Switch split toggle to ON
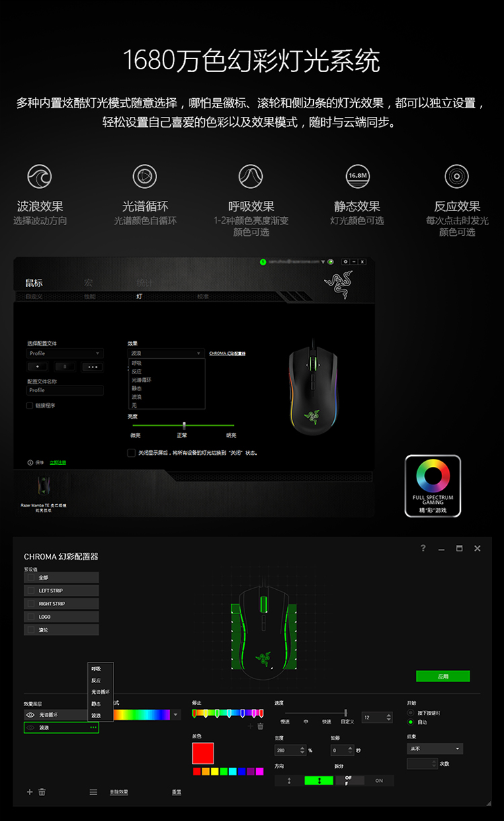The height and width of the screenshot is (821, 504). (379, 781)
